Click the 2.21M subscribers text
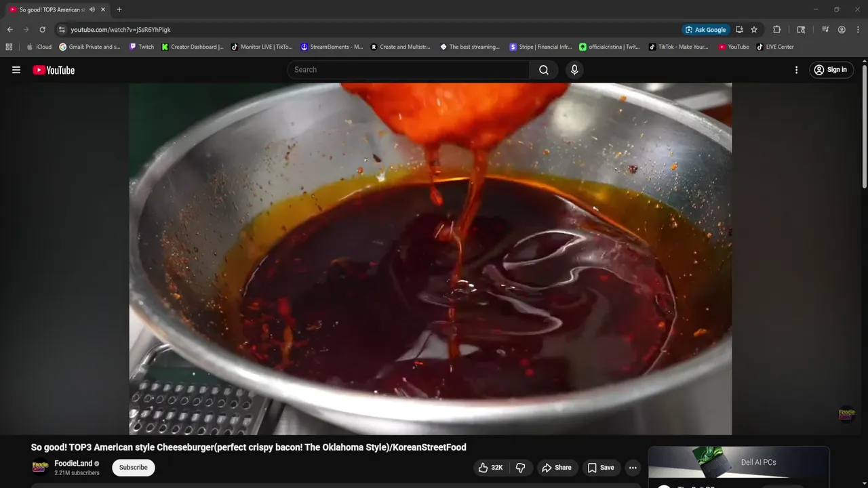Screen dimensions: 868x488 [x=77, y=473]
